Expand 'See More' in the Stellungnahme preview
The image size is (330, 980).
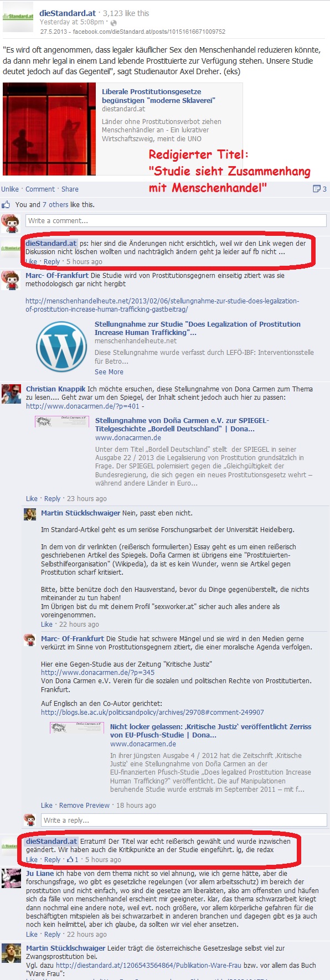[109, 372]
